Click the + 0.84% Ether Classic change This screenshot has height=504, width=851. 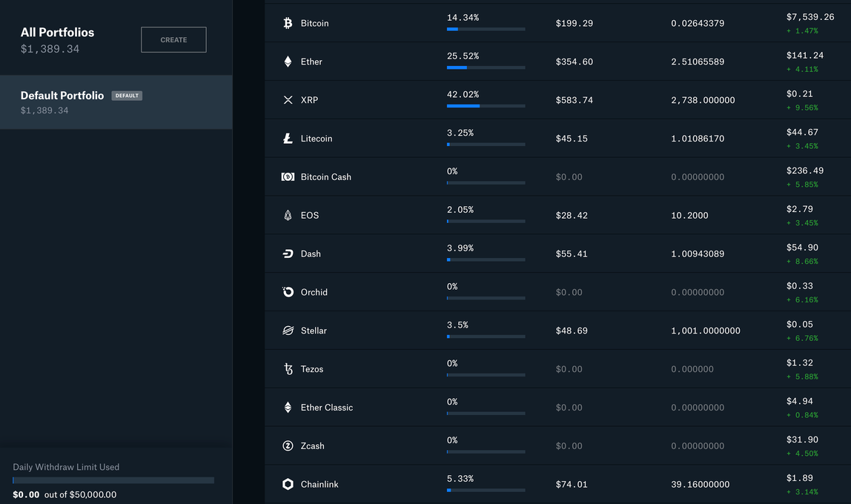pos(802,415)
